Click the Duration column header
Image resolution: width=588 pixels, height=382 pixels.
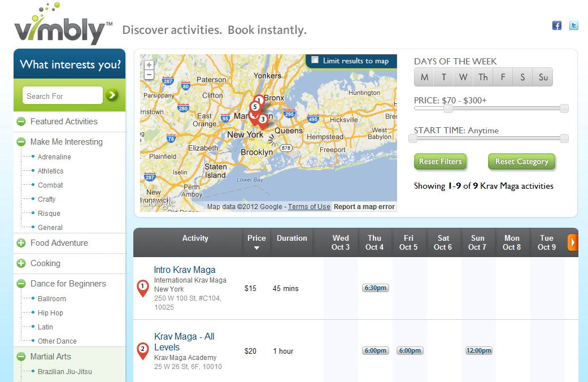[x=292, y=238]
